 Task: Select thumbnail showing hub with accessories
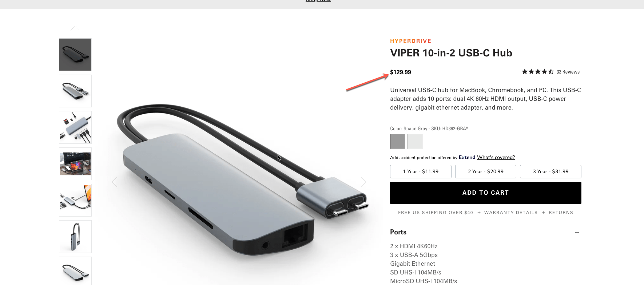75,127
